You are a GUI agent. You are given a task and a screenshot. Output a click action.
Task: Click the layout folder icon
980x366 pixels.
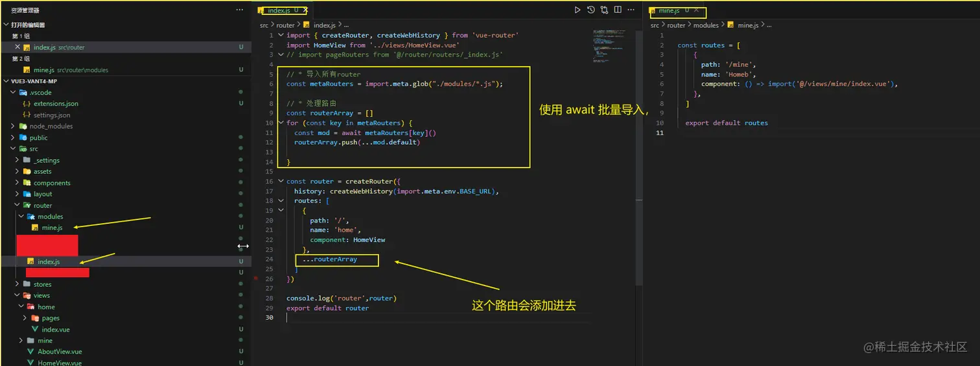(x=27, y=194)
